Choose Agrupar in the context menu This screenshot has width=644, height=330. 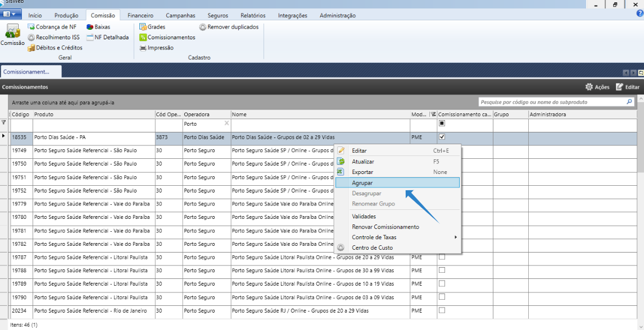point(397,183)
